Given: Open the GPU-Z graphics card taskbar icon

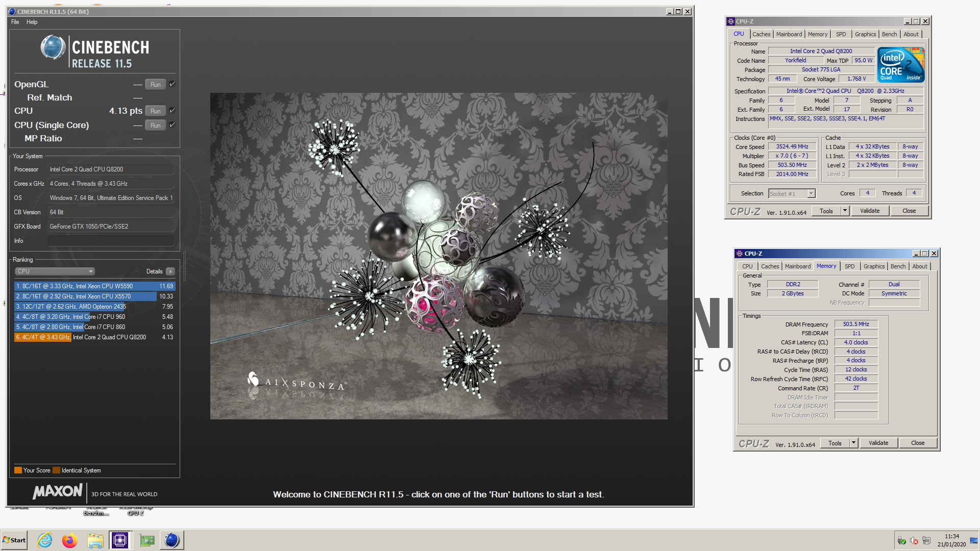Looking at the screenshot, I should click(146, 540).
